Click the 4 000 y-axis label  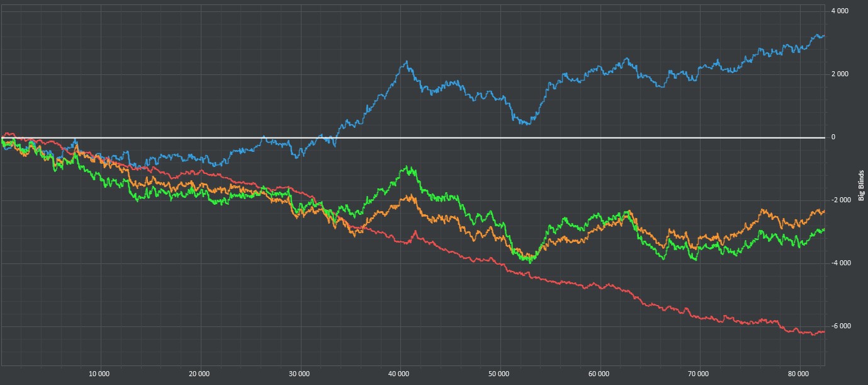coord(840,11)
